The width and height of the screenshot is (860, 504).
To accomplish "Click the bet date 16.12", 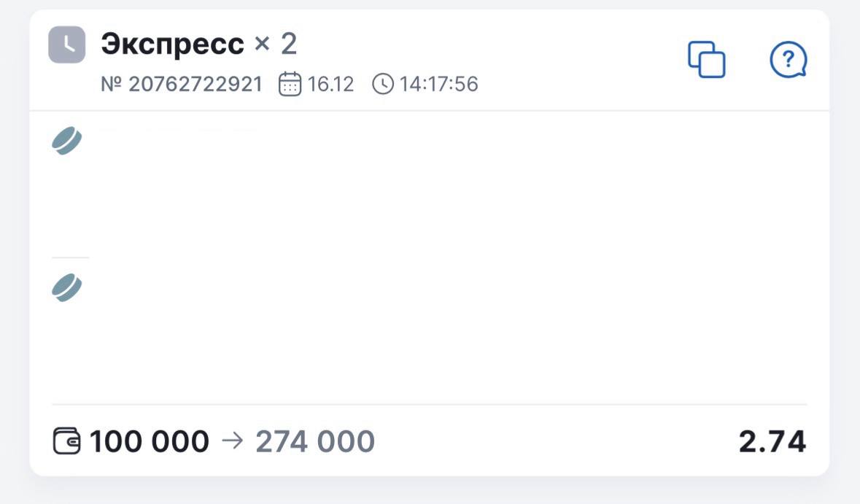I will [330, 85].
